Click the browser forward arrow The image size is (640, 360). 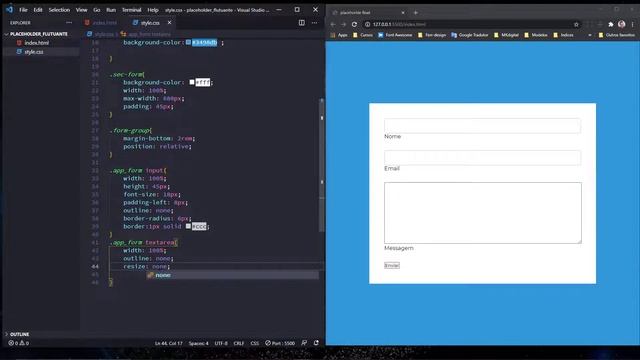[x=344, y=24]
